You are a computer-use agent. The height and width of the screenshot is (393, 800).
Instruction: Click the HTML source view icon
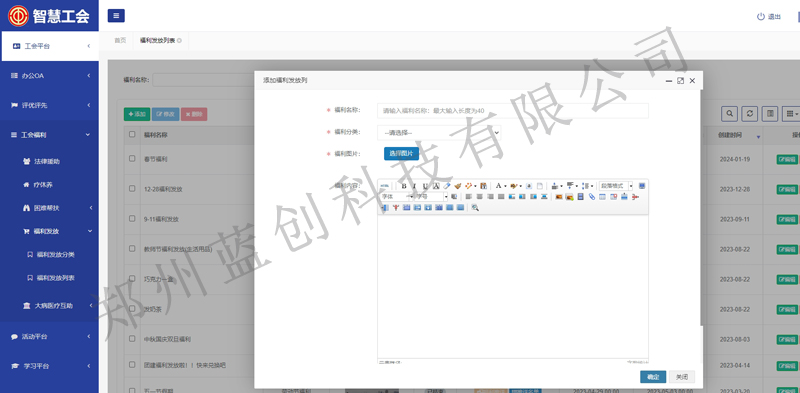(385, 186)
